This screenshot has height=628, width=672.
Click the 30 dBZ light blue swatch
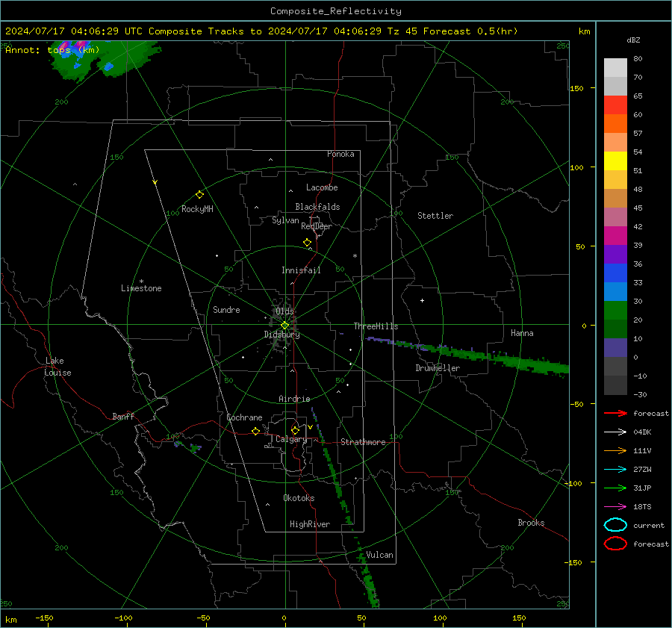pos(615,291)
